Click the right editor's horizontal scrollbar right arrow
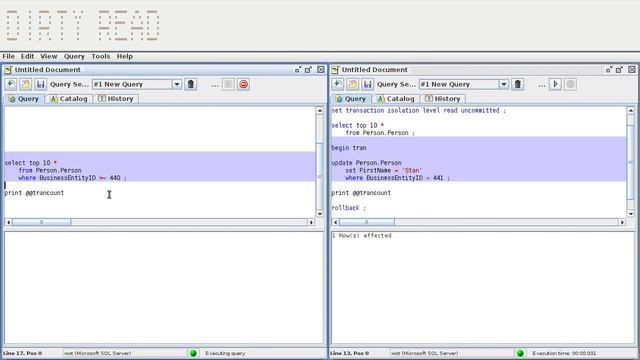640x360 pixels. click(622, 222)
